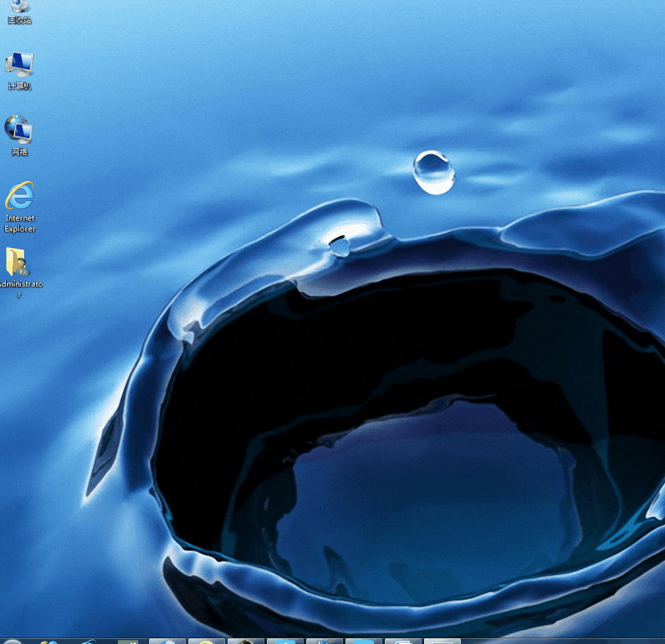Image resolution: width=665 pixels, height=644 pixels.
Task: Click the first open window taskbar button
Action: [x=167, y=641]
